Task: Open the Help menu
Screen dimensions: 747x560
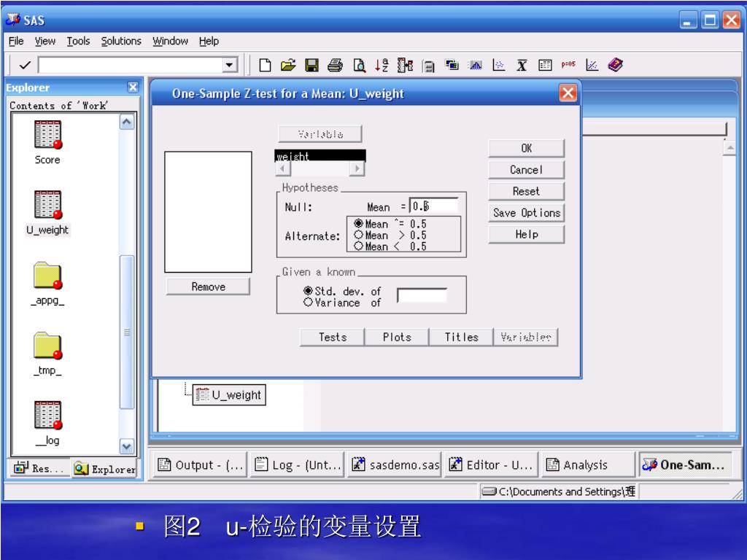Action: coord(209,41)
